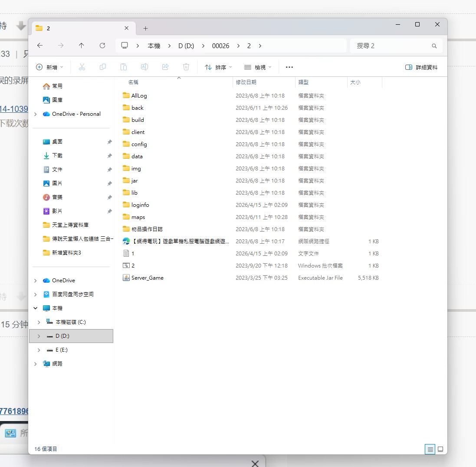
Task: Switch to large thumbnails view icon
Action: [x=440, y=449]
